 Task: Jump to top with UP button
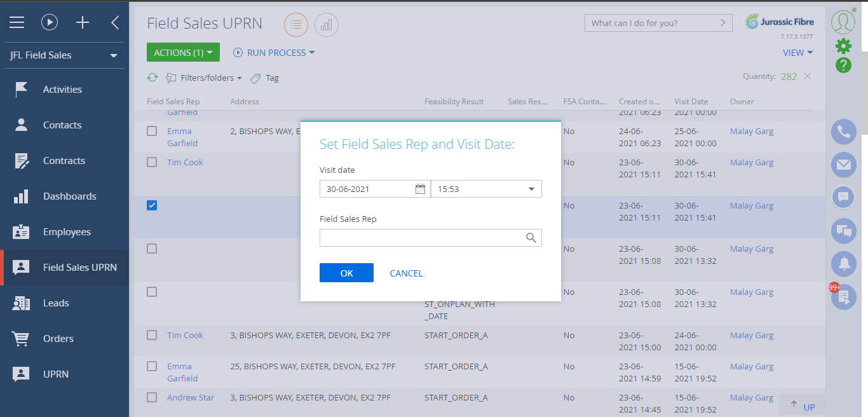(x=803, y=406)
